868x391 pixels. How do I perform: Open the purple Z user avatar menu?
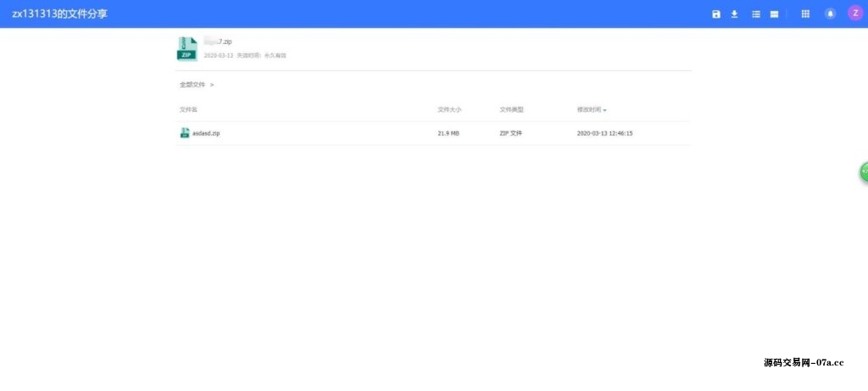click(x=854, y=14)
